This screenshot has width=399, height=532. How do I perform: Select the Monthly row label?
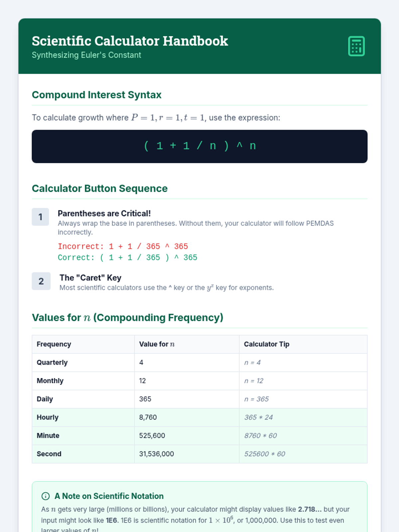click(50, 381)
